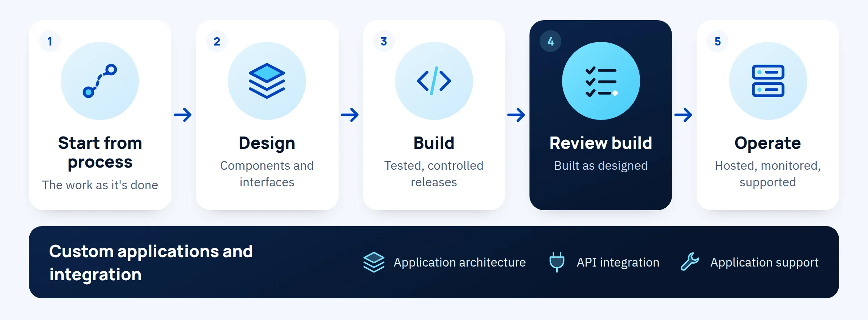Click the "Application architecture" label
Screen dimensions: 868x320
pos(460,262)
